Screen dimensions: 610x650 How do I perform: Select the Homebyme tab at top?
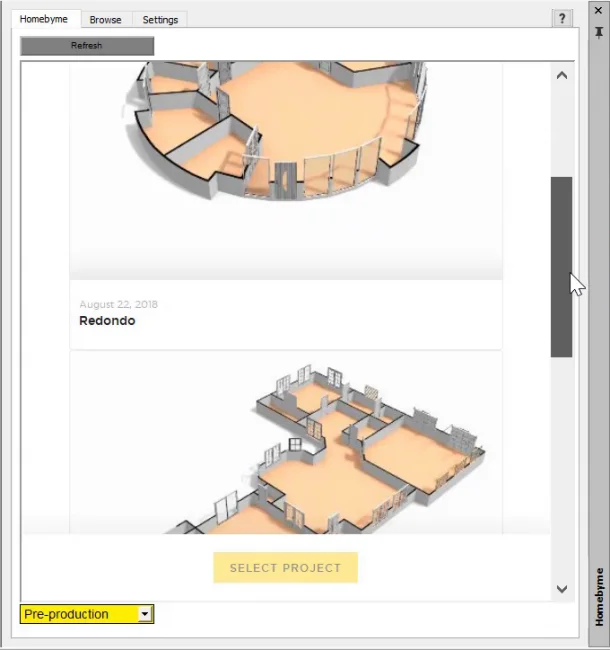coord(44,20)
